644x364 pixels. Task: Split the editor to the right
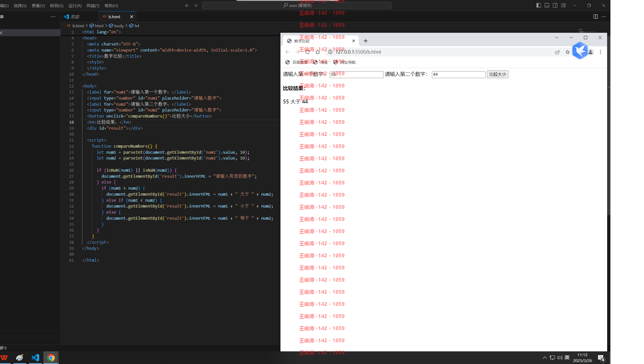[x=596, y=17]
